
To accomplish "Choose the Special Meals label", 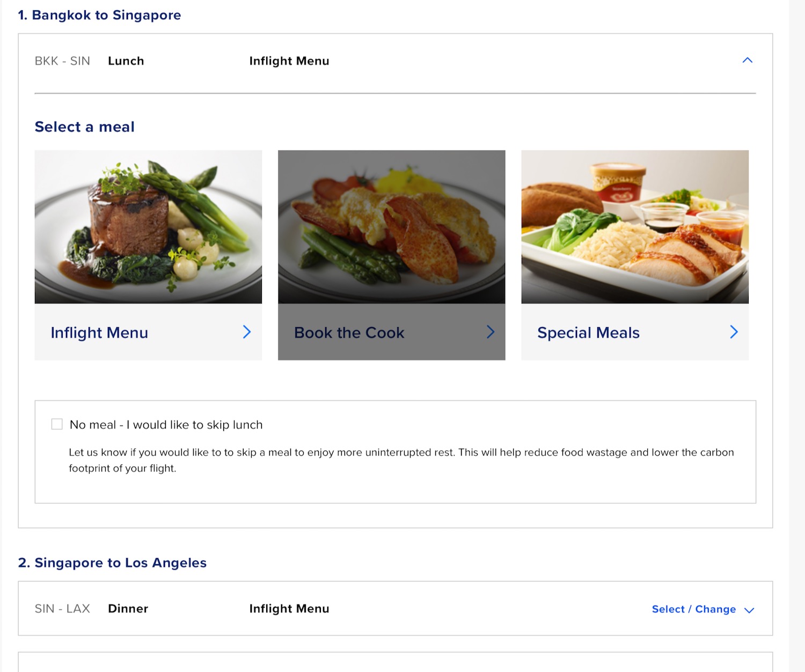I will [x=588, y=333].
